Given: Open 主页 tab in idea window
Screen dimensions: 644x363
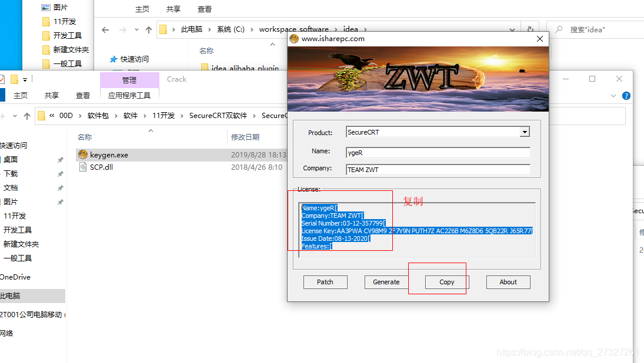Looking at the screenshot, I should click(x=142, y=9).
